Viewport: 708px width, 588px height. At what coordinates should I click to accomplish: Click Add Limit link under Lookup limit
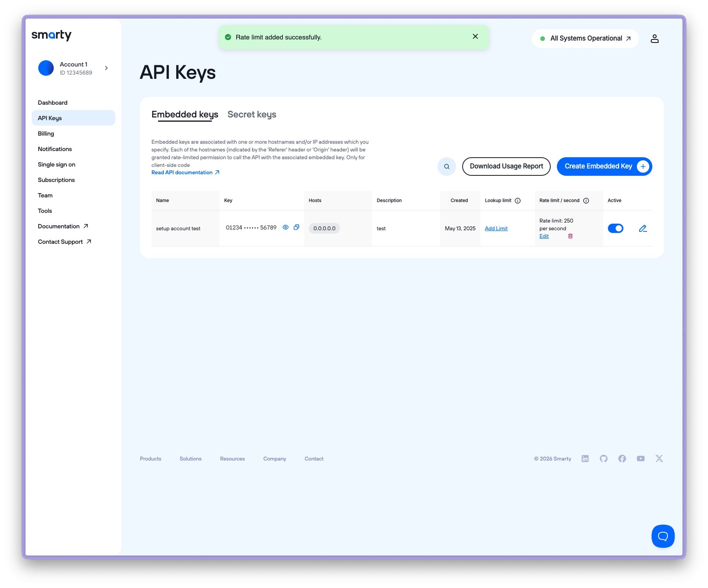click(x=496, y=228)
